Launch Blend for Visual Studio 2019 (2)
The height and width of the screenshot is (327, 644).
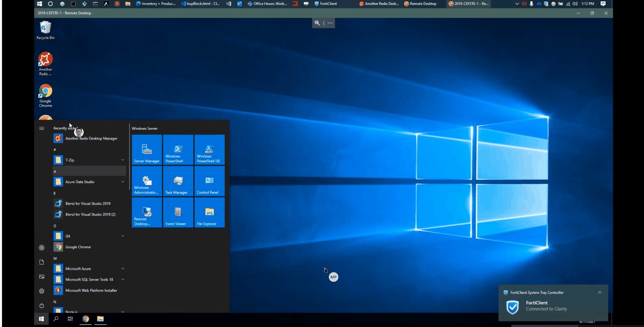[x=89, y=214]
